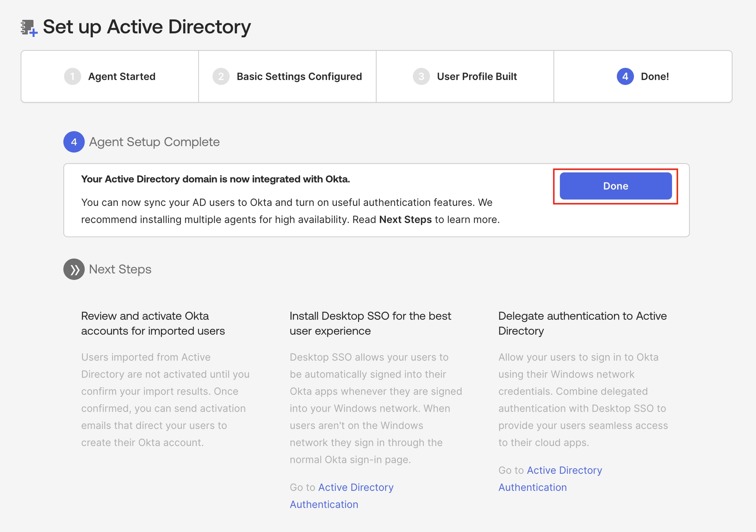The height and width of the screenshot is (532, 756).
Task: Click the sentence 'You can now sync your AD users'
Action: [x=291, y=211]
